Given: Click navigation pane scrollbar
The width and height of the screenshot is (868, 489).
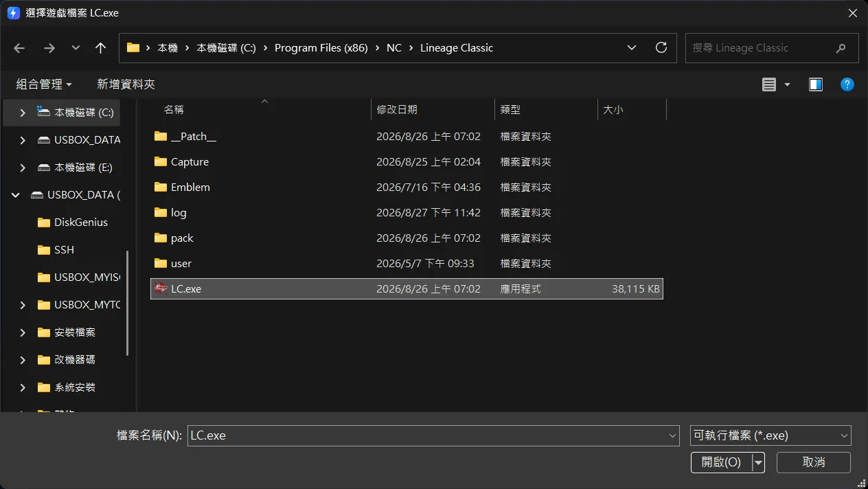Looking at the screenshot, I should pos(126,302).
